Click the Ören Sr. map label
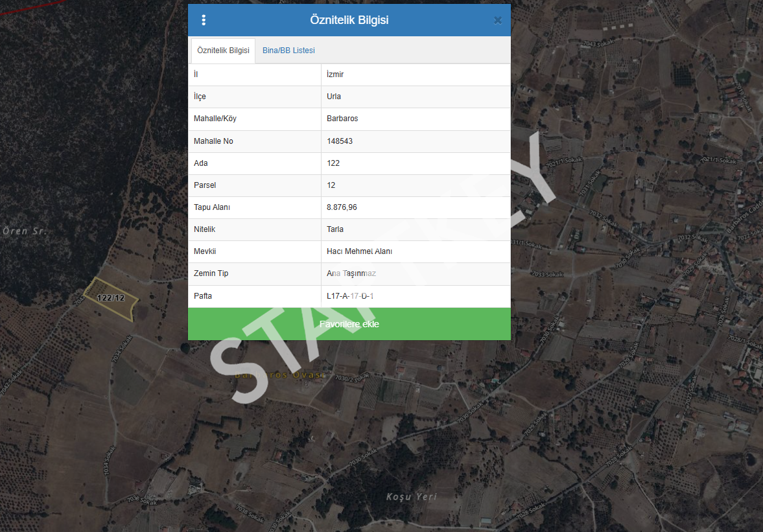763x532 pixels. 25,231
